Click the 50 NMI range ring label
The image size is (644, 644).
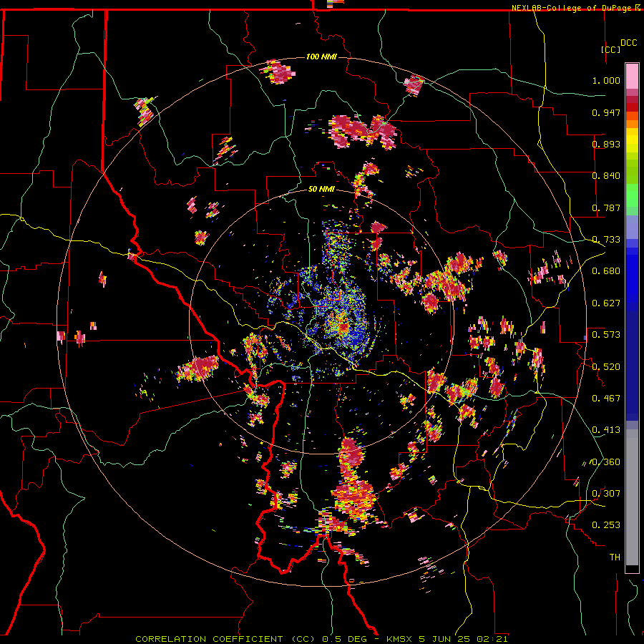(321, 190)
